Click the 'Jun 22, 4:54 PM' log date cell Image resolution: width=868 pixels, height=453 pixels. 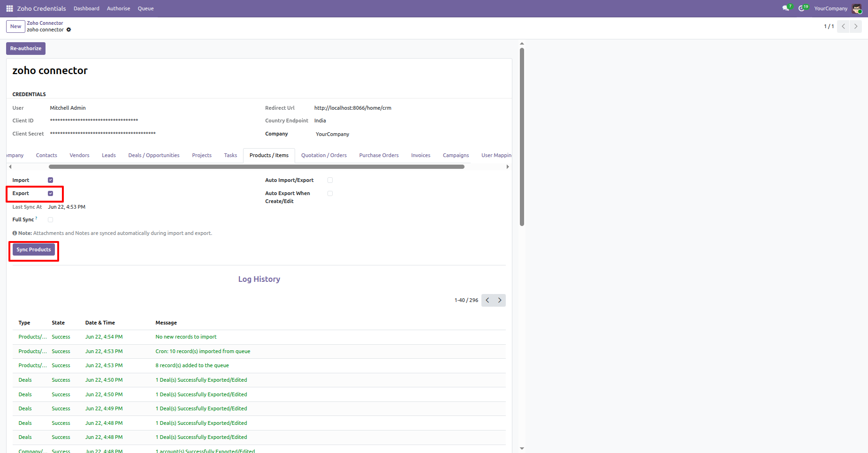[x=104, y=337]
